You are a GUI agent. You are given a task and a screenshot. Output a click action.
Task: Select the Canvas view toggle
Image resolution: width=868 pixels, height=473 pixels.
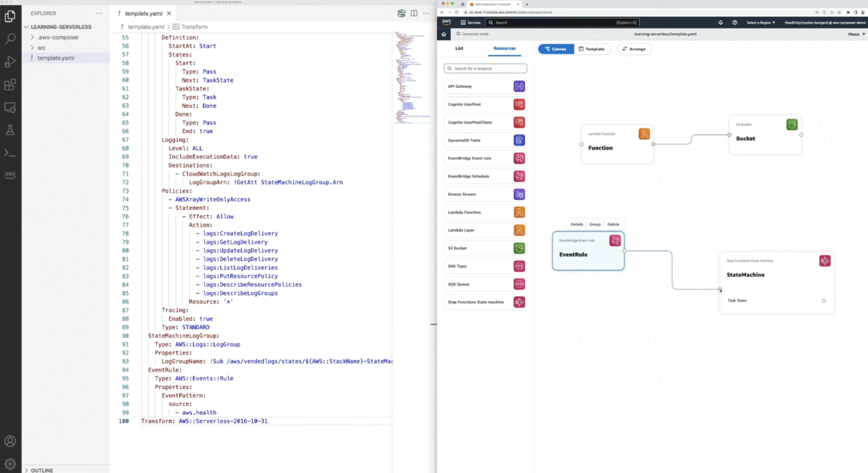click(556, 49)
